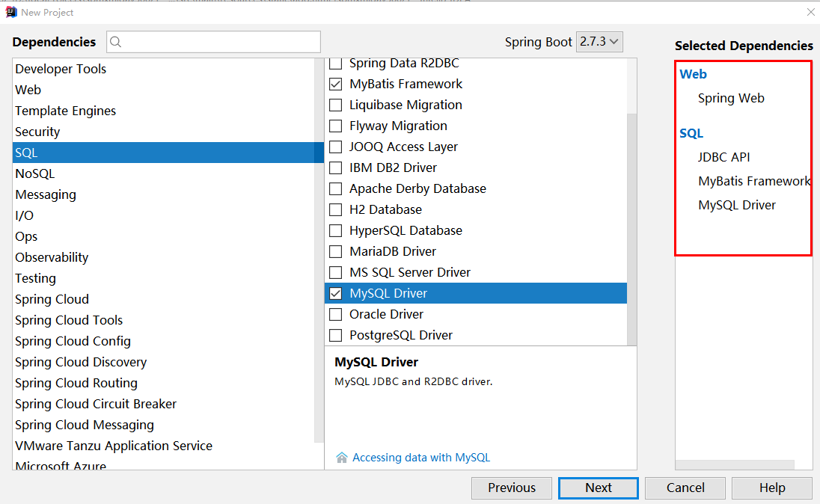Check the Spring Data R2DBC checkbox
Screen dimensions: 820x504
pyautogui.click(x=336, y=64)
